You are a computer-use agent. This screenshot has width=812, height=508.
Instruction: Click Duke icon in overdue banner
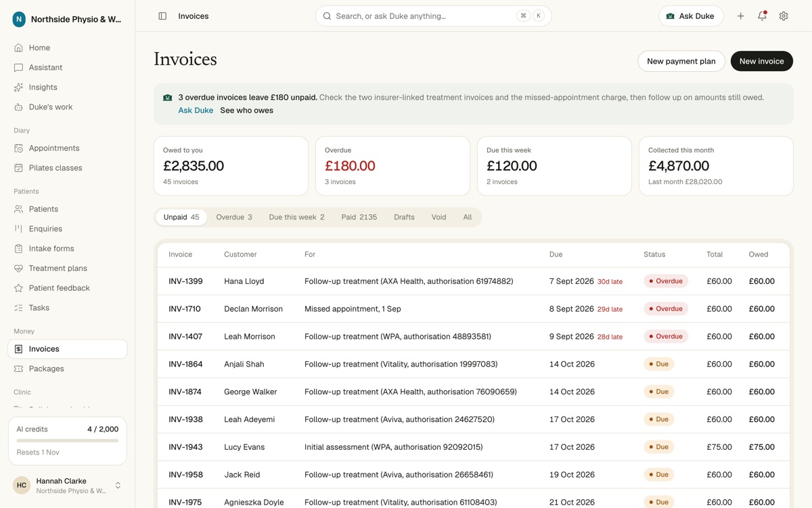tap(168, 98)
